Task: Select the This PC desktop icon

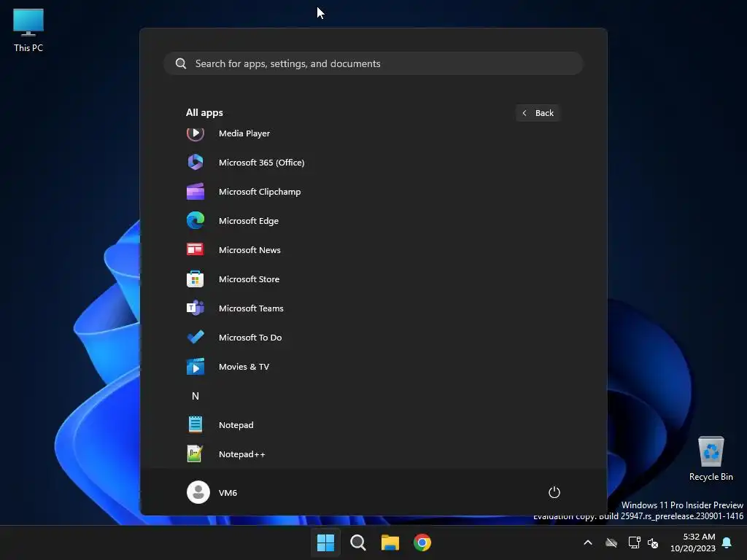Action: [28, 31]
